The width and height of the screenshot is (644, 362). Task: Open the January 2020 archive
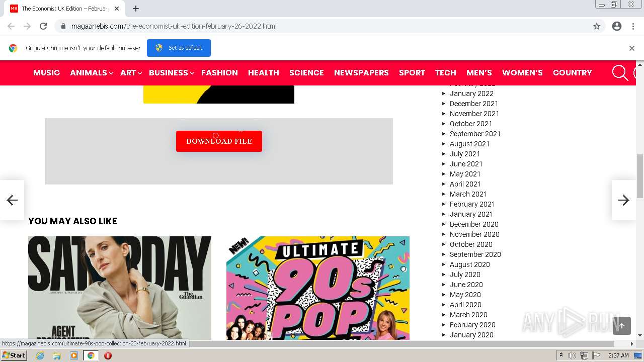(471, 335)
